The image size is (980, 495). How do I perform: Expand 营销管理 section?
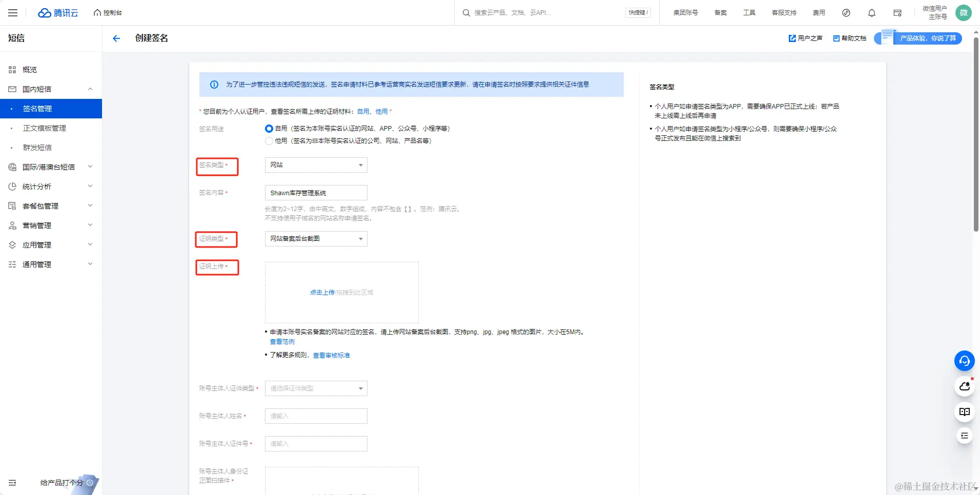(51, 225)
